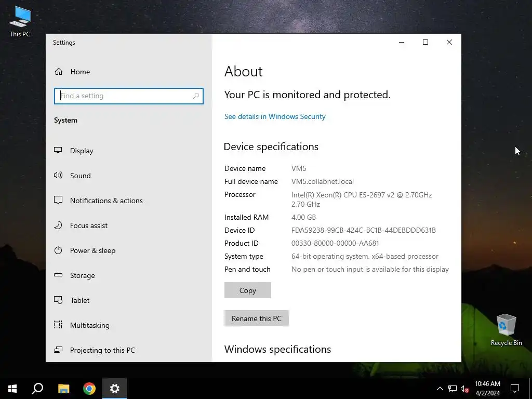Launch File Explorer from the taskbar
Screen dimensions: 532x399
pos(63,389)
